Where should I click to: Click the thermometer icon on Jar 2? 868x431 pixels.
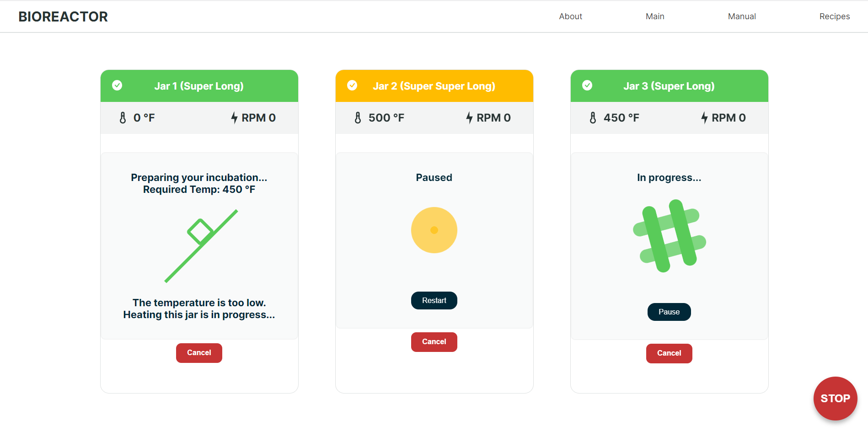pos(357,117)
